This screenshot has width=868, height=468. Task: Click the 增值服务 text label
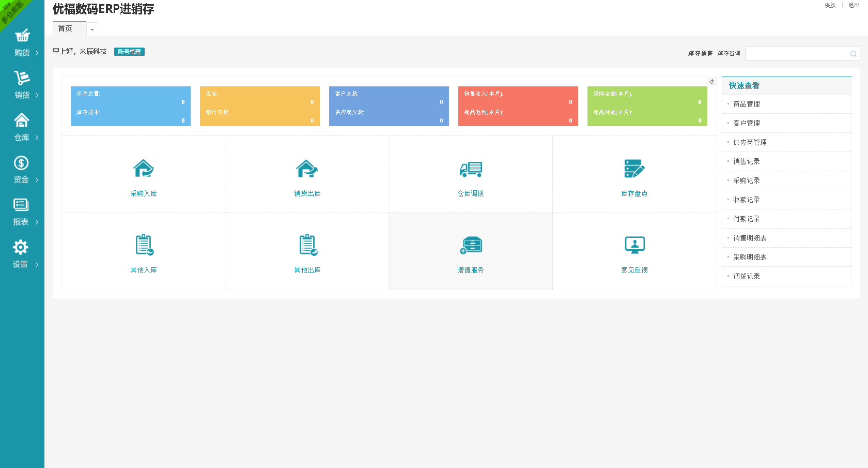pyautogui.click(x=471, y=270)
